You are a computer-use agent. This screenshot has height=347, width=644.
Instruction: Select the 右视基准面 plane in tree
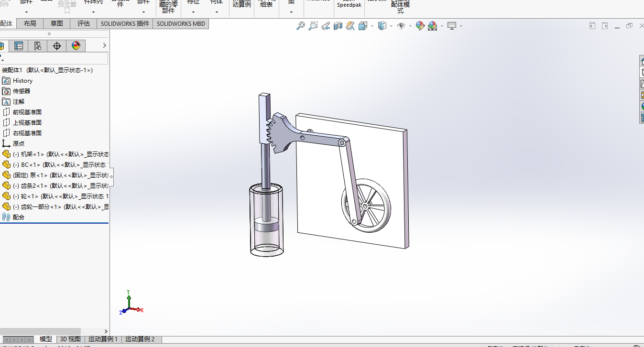pos(27,133)
